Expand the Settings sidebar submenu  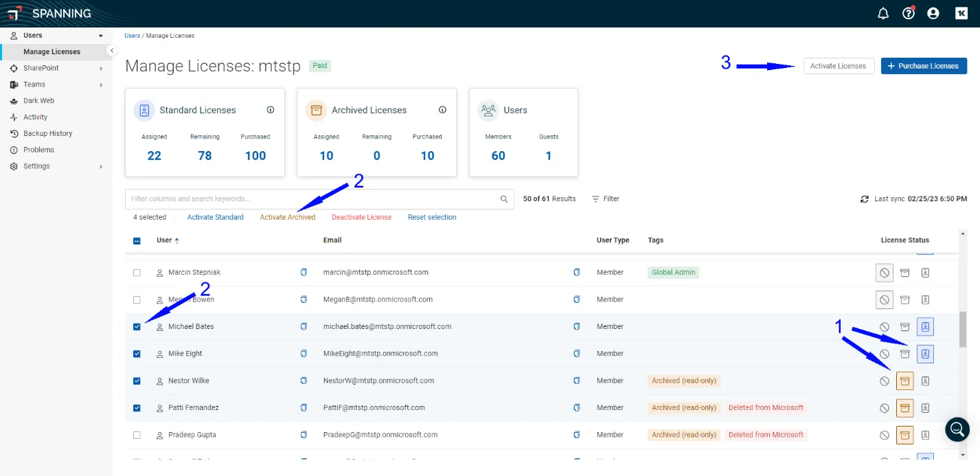(101, 166)
